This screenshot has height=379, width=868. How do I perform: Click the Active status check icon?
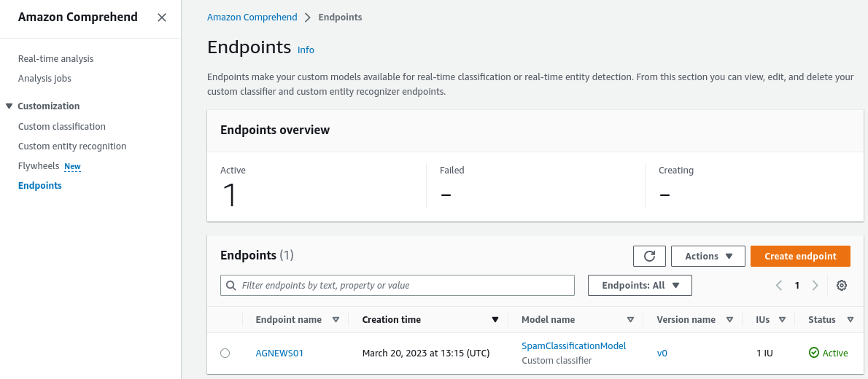coord(813,353)
